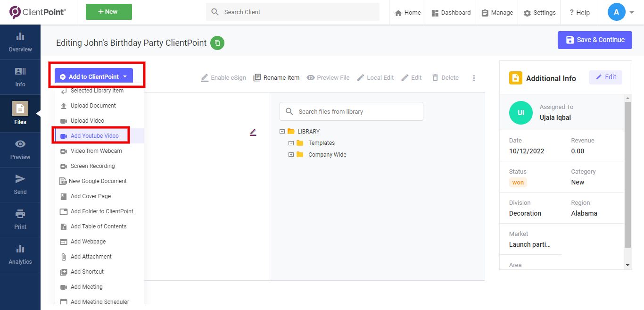Image resolution: width=644 pixels, height=310 pixels.
Task: Click the Company Wide folder icon
Action: tap(300, 155)
